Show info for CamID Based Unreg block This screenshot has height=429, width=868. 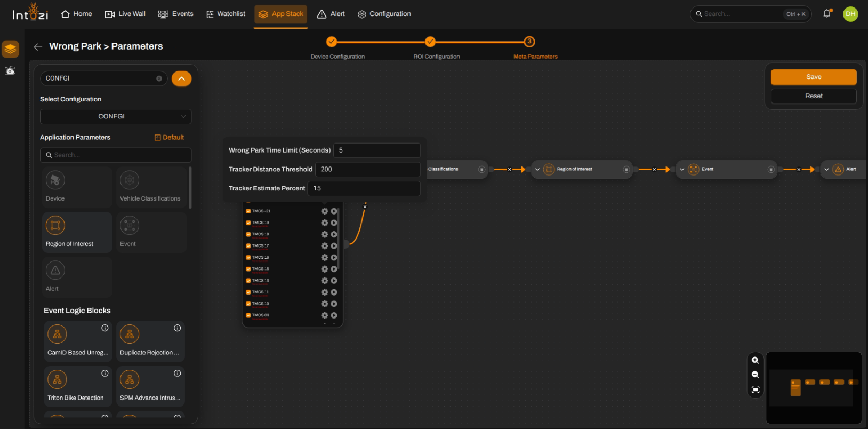(x=105, y=328)
